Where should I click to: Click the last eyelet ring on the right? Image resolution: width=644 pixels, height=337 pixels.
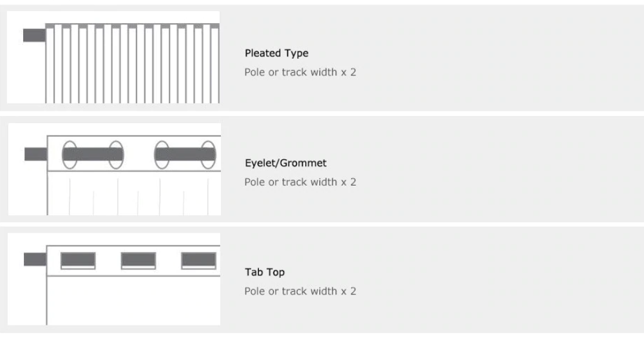pyautogui.click(x=208, y=155)
